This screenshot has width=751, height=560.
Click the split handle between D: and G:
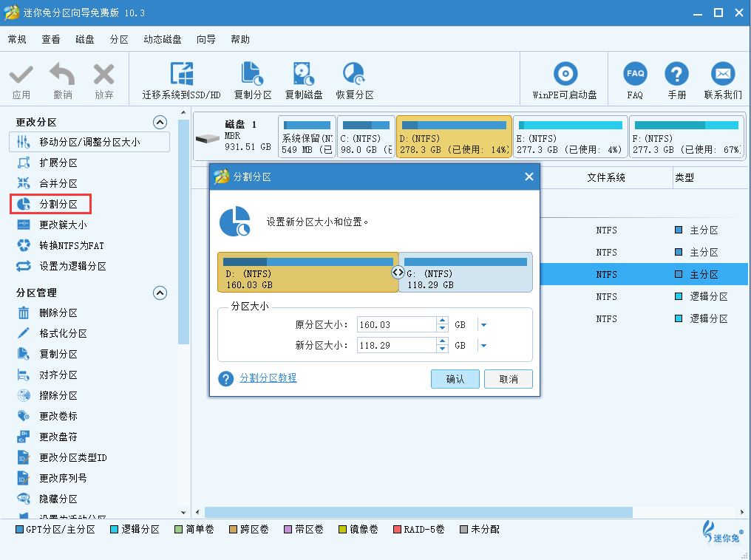click(398, 273)
